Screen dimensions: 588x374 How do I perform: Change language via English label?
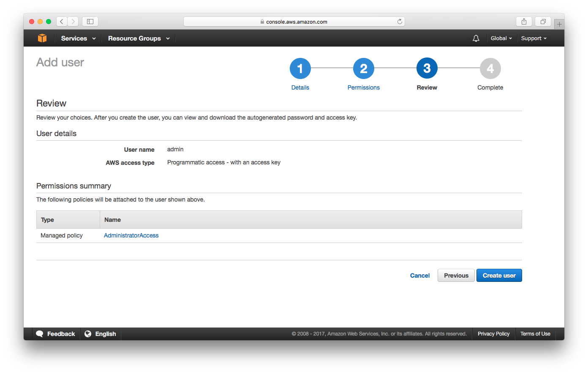106,334
